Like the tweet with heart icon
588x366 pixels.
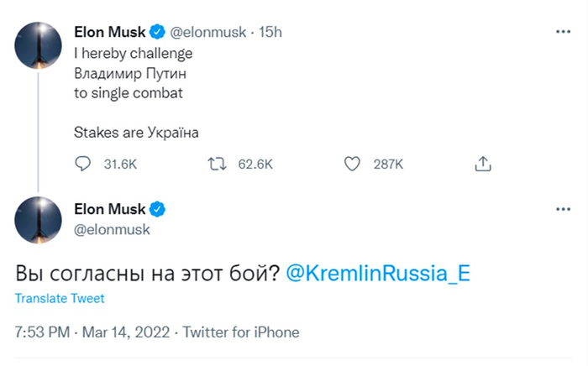tap(352, 164)
